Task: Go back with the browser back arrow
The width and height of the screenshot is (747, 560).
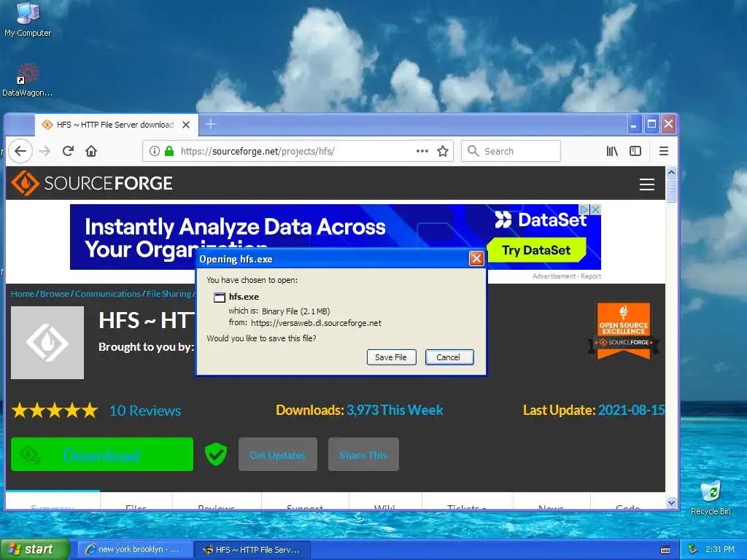Action: pyautogui.click(x=20, y=151)
